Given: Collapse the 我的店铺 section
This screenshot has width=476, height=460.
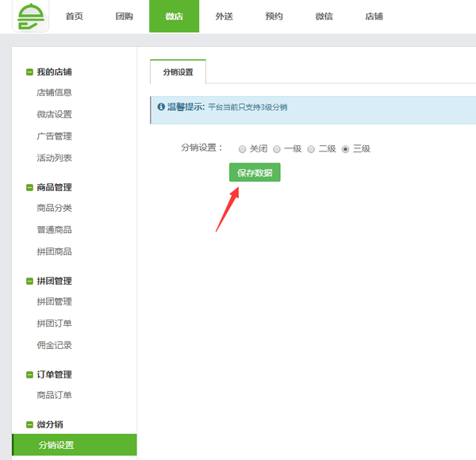Looking at the screenshot, I should tap(29, 72).
